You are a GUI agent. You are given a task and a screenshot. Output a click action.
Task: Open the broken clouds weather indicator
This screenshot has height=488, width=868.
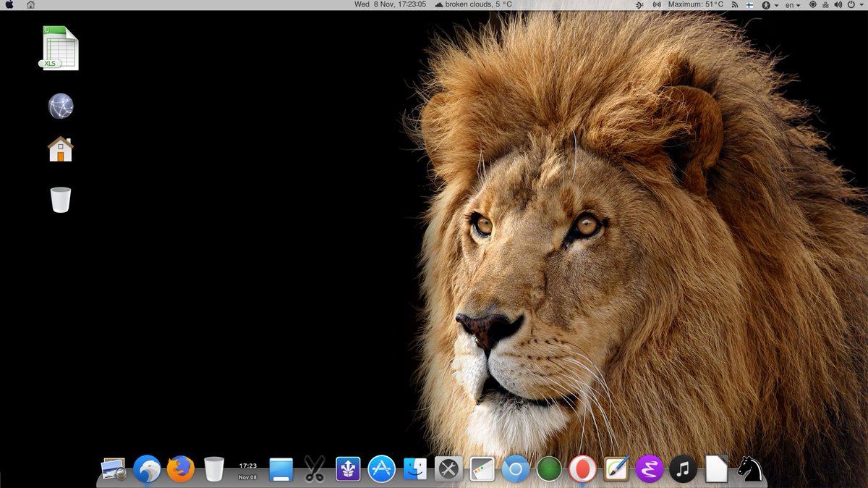point(474,5)
